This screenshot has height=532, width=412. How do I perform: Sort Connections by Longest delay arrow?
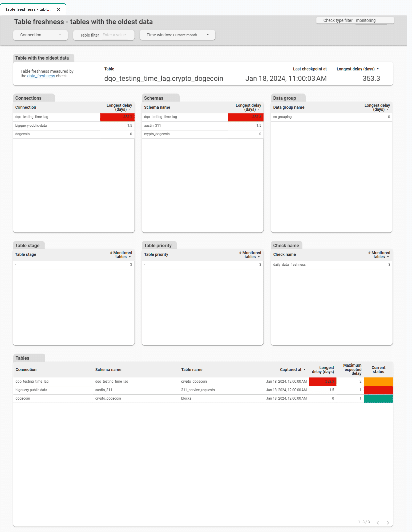click(130, 109)
